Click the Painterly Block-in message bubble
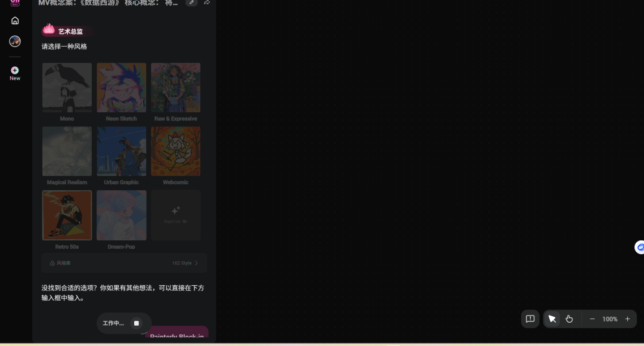The width and height of the screenshot is (644, 346). tap(177, 332)
